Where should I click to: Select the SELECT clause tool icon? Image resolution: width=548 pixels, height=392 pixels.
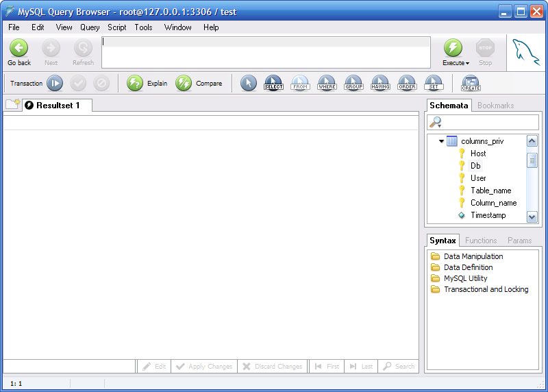(x=273, y=84)
